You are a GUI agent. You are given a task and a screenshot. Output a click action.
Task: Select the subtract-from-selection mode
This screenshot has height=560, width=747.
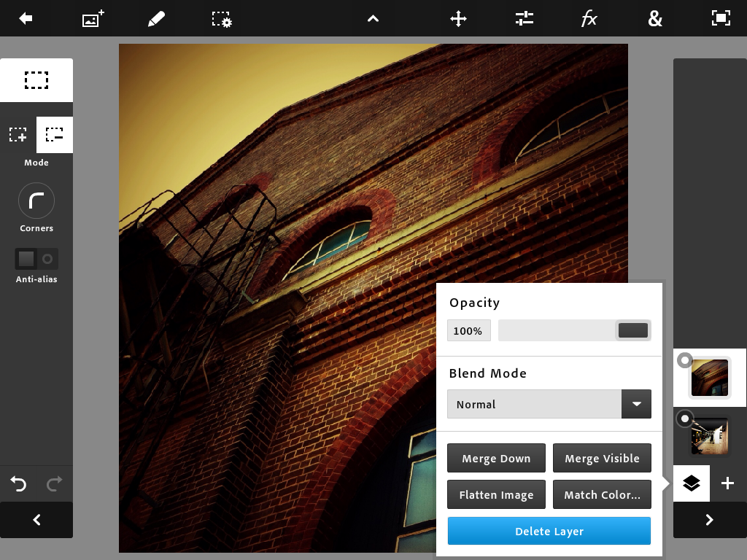pyautogui.click(x=55, y=135)
